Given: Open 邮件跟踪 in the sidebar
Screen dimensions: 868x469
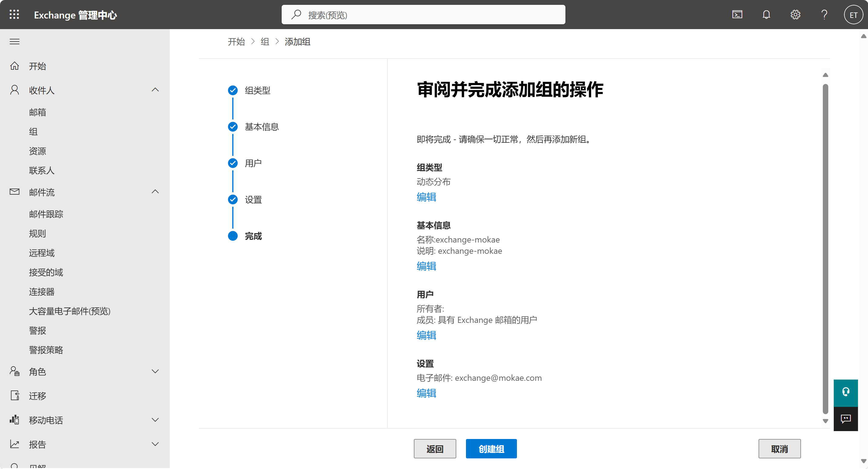Looking at the screenshot, I should (x=46, y=214).
